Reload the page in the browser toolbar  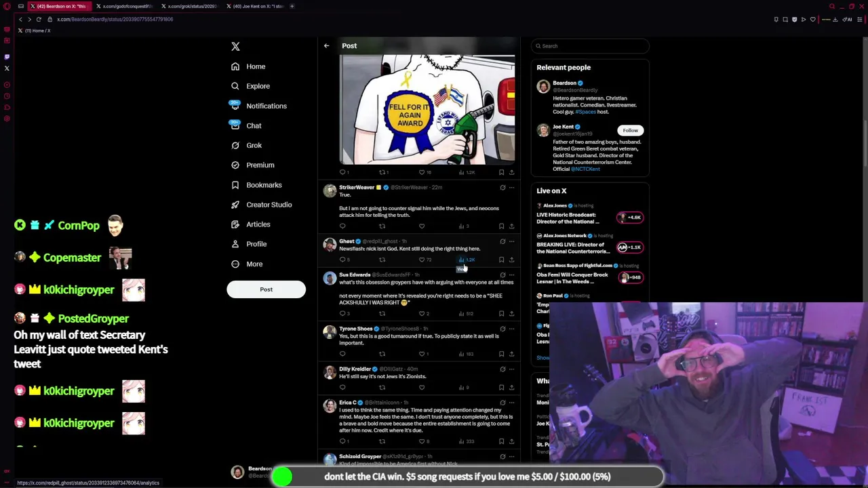(39, 19)
